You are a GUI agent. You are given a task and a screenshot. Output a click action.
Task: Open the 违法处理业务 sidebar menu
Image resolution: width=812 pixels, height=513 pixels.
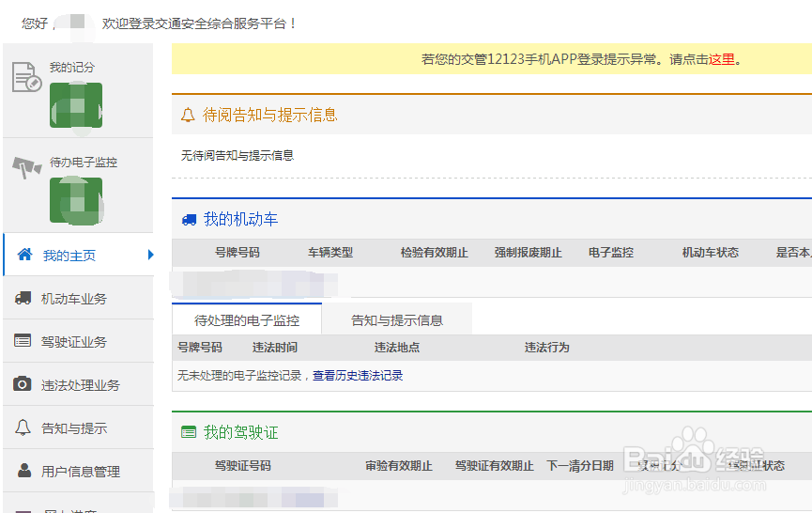click(81, 385)
